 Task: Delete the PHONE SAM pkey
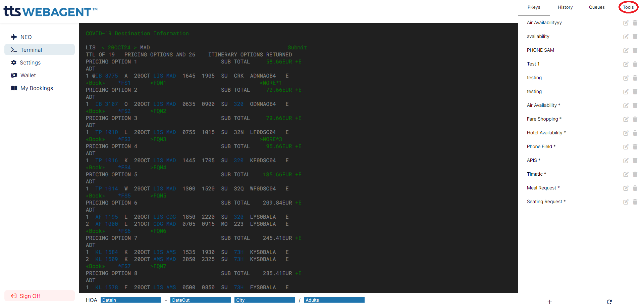635,50
